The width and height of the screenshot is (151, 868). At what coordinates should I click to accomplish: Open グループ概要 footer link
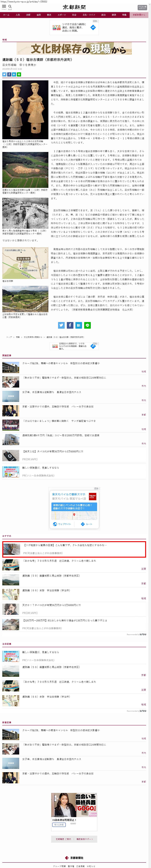(x=59, y=866)
